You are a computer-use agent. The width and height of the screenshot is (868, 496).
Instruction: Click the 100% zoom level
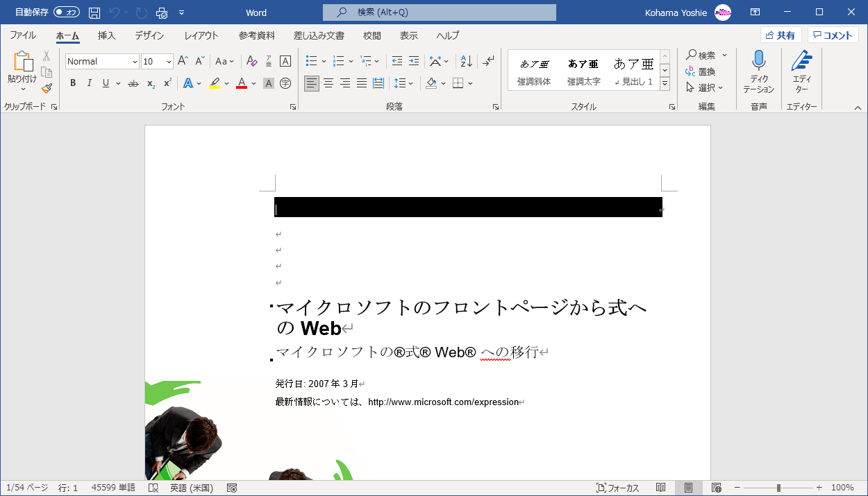842,488
